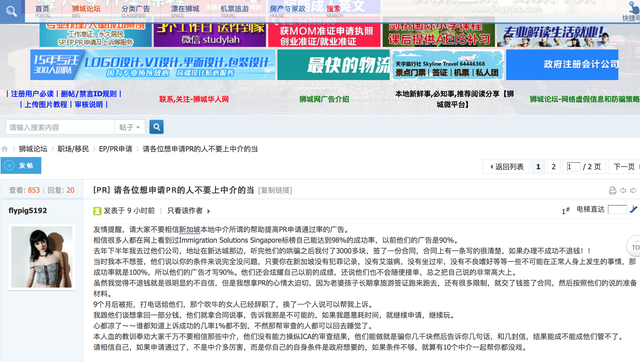The height and width of the screenshot is (362, 640).
Task: Expand the 帖子 search type dropdown
Action: pos(129,127)
